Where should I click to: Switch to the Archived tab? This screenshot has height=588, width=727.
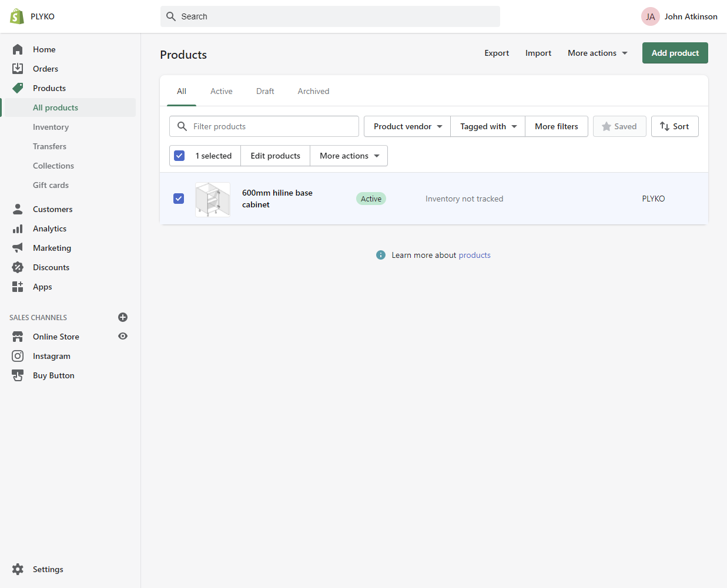pos(313,91)
